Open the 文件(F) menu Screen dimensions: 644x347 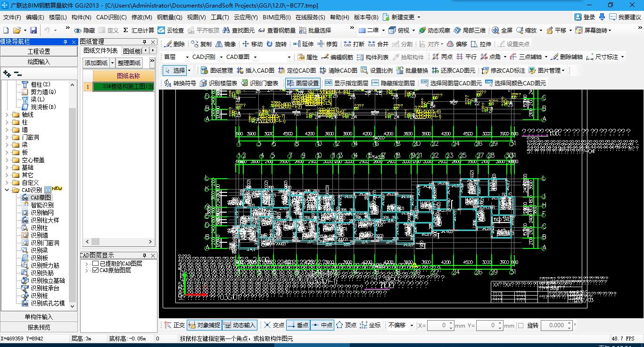click(x=12, y=17)
